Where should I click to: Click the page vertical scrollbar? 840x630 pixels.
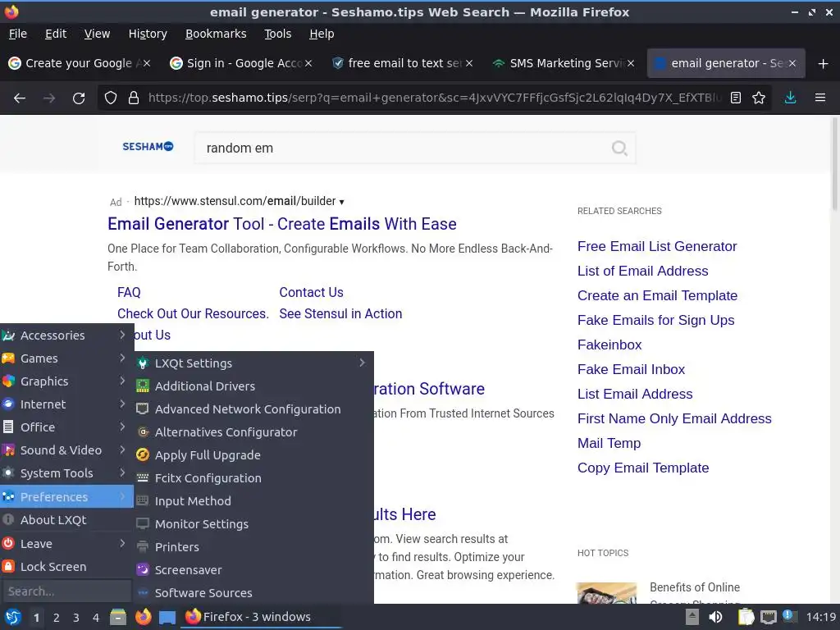[834, 164]
